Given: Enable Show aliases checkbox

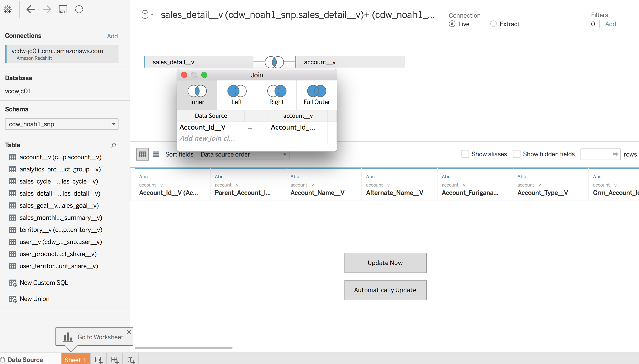Looking at the screenshot, I should 465,154.
